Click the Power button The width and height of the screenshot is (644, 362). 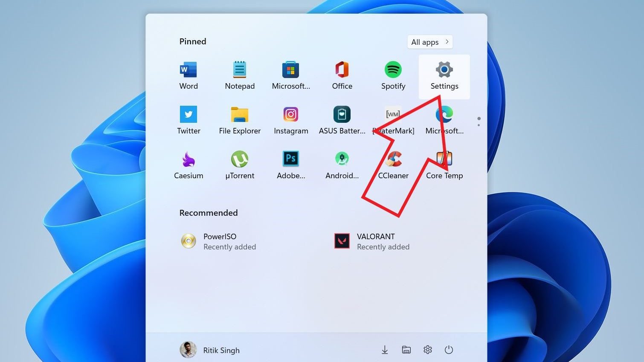449,350
